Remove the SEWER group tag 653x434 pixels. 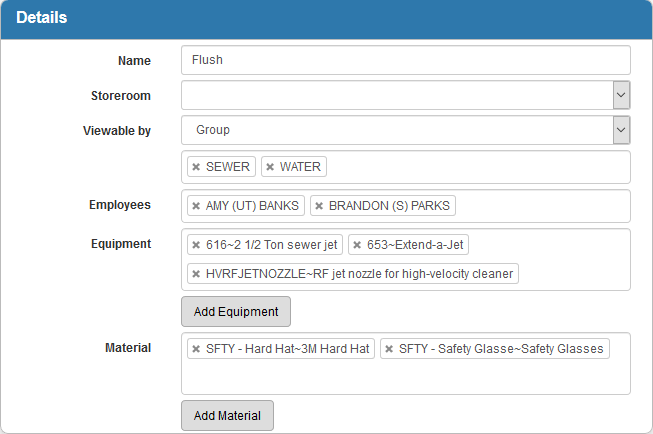pos(196,167)
